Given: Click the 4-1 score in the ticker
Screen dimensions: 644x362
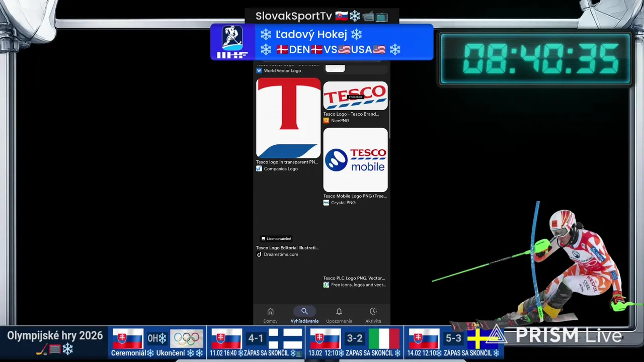Looking at the screenshot, I should click(255, 338).
